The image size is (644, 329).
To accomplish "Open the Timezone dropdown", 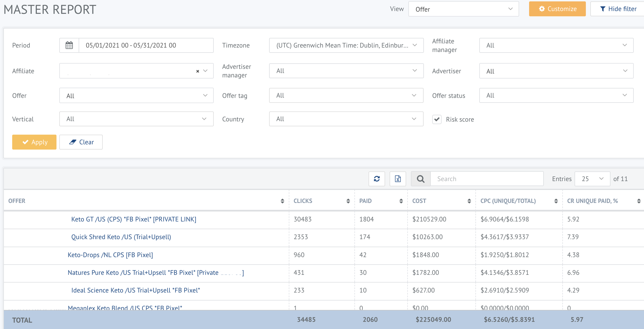I will point(346,45).
